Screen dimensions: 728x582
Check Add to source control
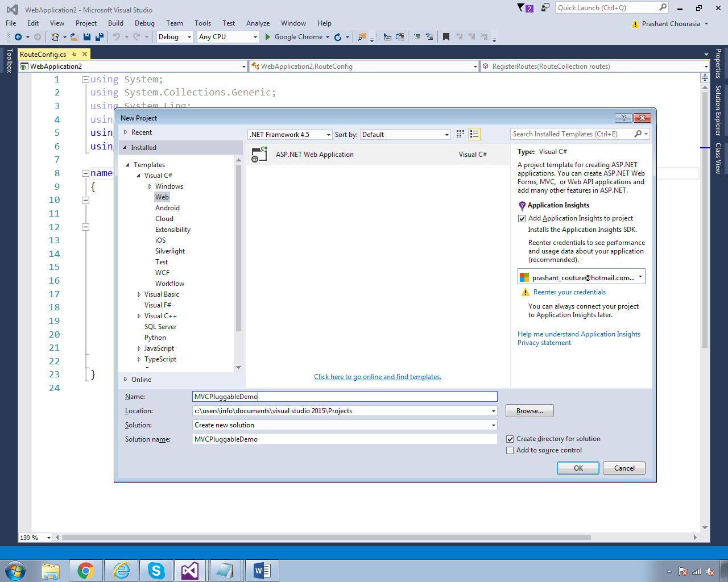tap(510, 450)
